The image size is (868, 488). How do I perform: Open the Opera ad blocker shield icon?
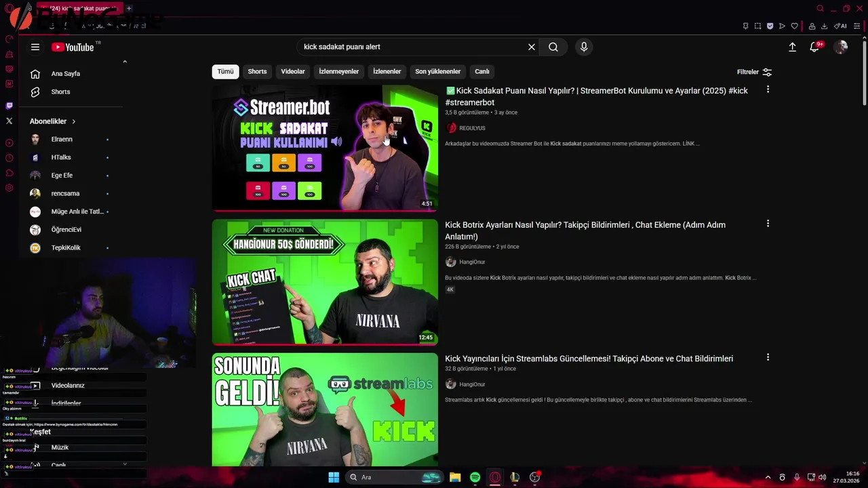tap(770, 26)
